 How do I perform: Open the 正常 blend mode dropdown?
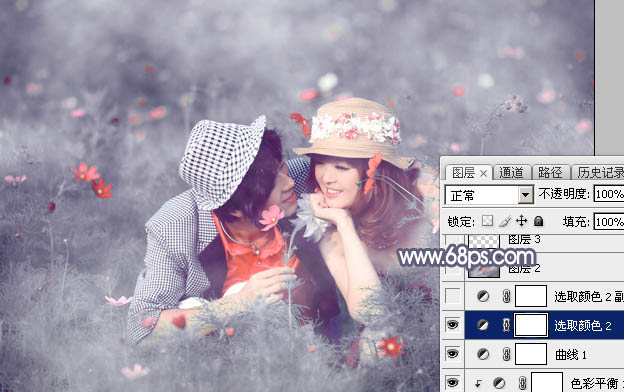point(489,195)
